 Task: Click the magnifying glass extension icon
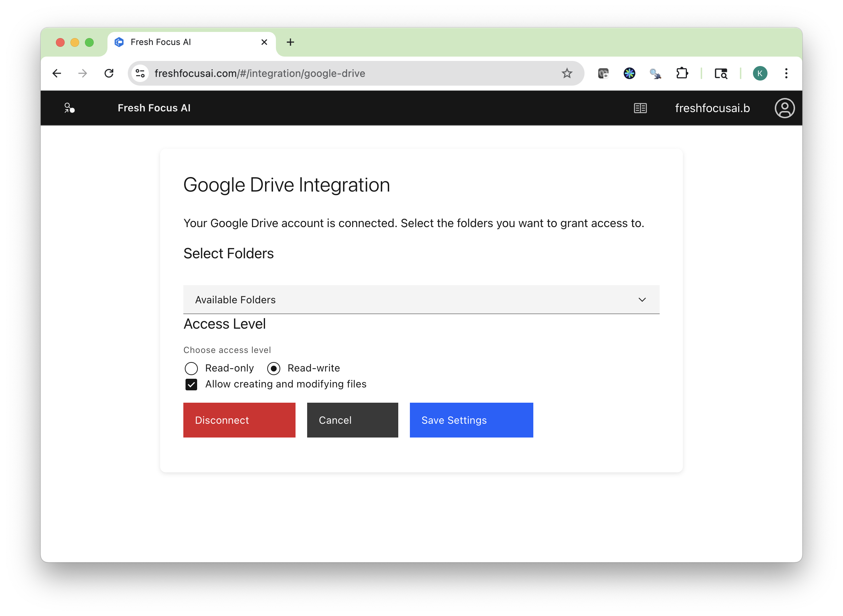655,73
